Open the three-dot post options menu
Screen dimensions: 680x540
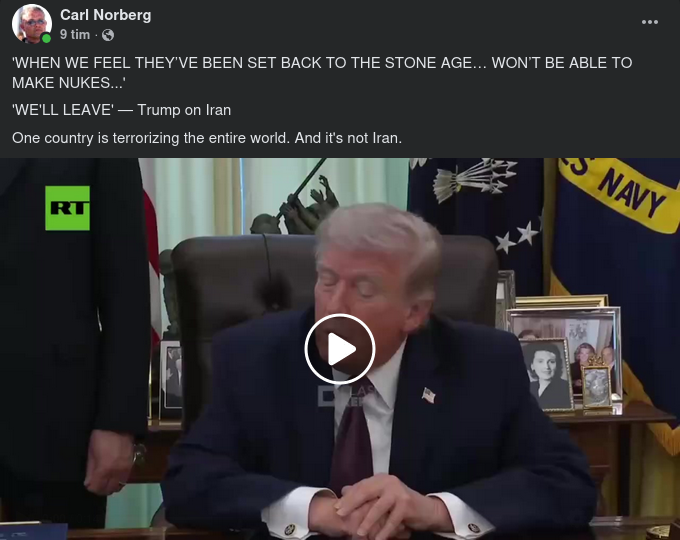click(650, 22)
